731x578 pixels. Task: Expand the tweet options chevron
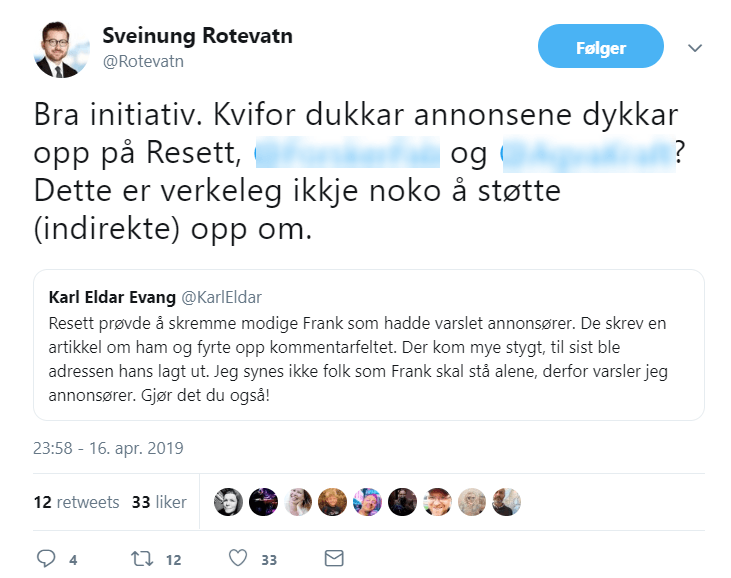point(695,48)
